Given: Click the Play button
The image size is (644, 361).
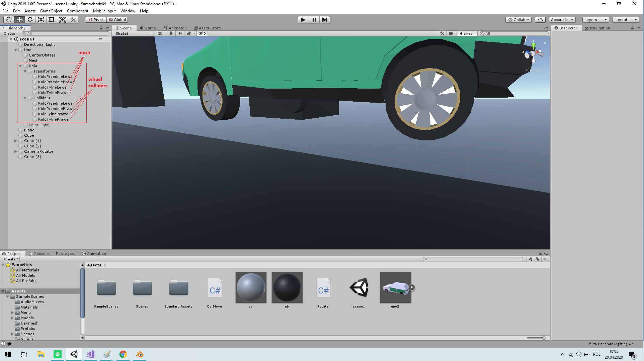Looking at the screenshot, I should [x=303, y=20].
